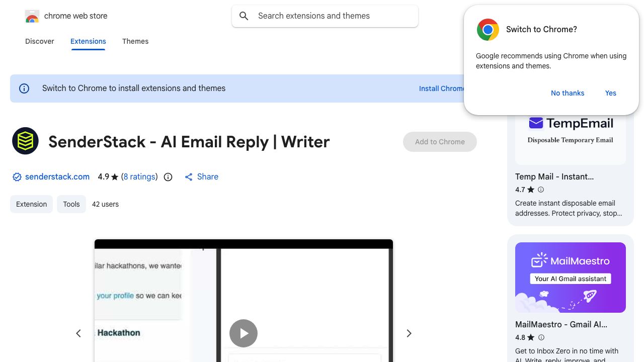Click the Google recommends using Chrome message
The width and height of the screenshot is (644, 362).
click(551, 61)
